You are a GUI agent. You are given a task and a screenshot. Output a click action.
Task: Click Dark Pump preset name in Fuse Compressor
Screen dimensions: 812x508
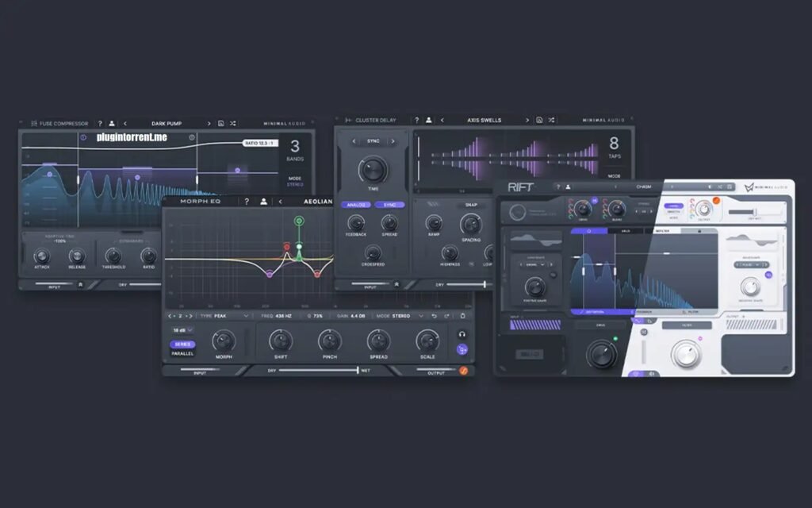tap(167, 123)
